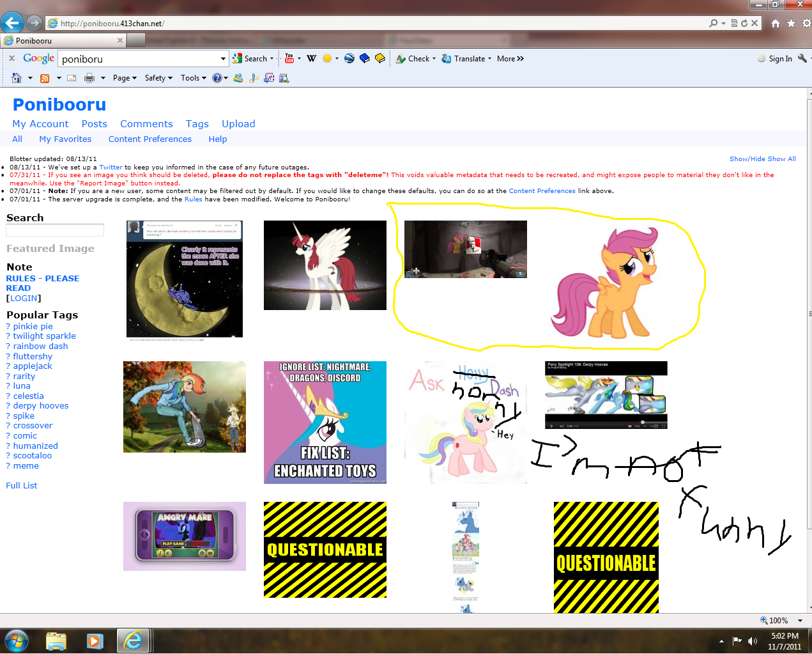Click the blue book toolbar icon

click(x=365, y=58)
